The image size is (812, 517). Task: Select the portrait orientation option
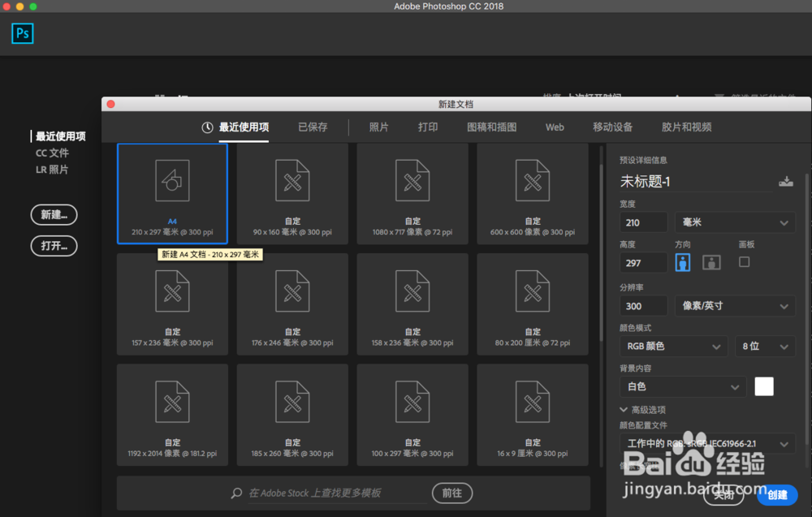point(682,261)
